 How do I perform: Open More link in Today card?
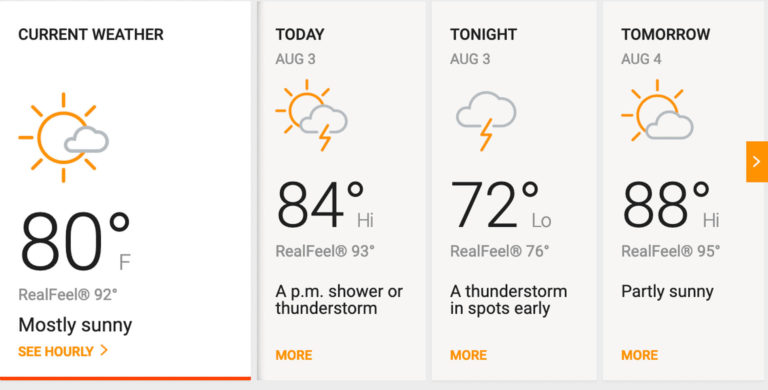pos(294,355)
